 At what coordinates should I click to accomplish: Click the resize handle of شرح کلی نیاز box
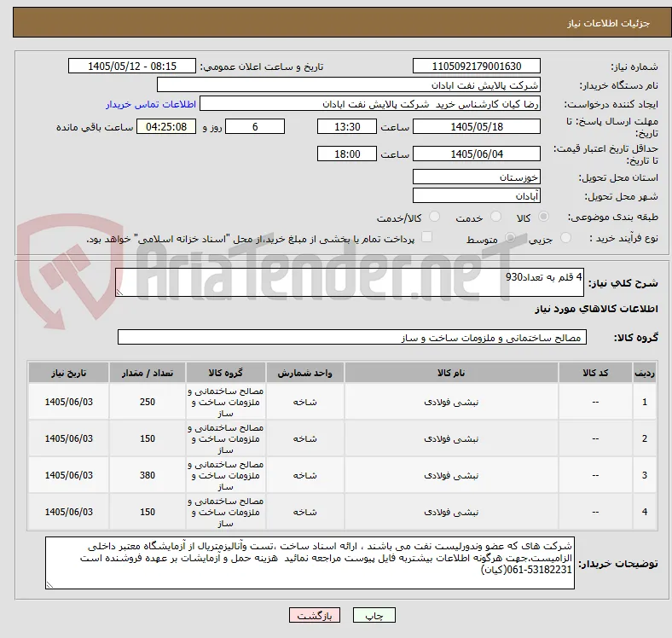(119, 293)
